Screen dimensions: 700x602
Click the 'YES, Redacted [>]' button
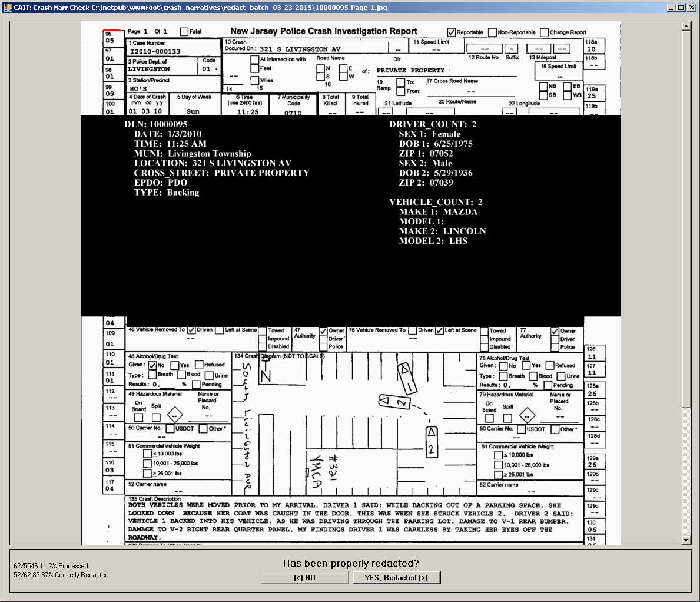pos(396,577)
